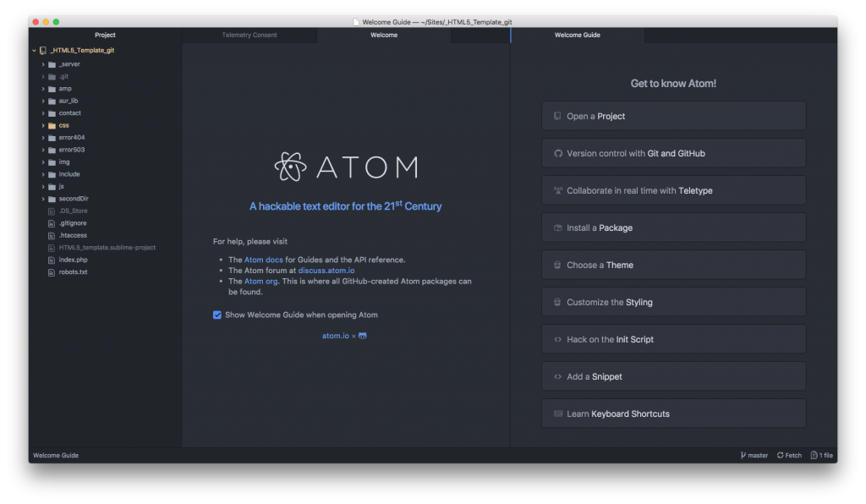Screen dimensions: 866x504
Task: Click the file icon for robots.txt
Action: pyautogui.click(x=52, y=272)
